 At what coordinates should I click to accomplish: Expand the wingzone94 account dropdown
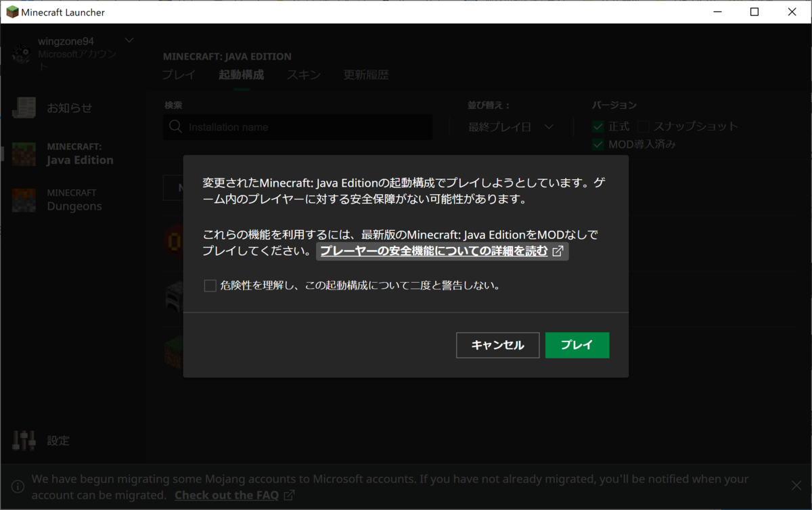[129, 39]
